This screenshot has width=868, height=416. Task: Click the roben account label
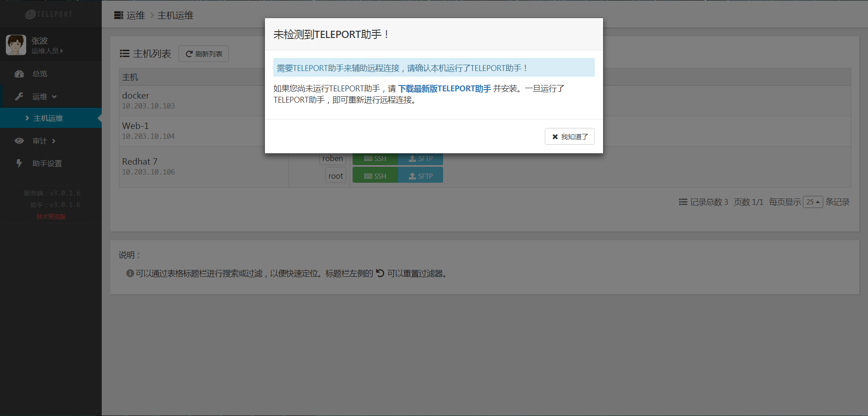(x=333, y=159)
